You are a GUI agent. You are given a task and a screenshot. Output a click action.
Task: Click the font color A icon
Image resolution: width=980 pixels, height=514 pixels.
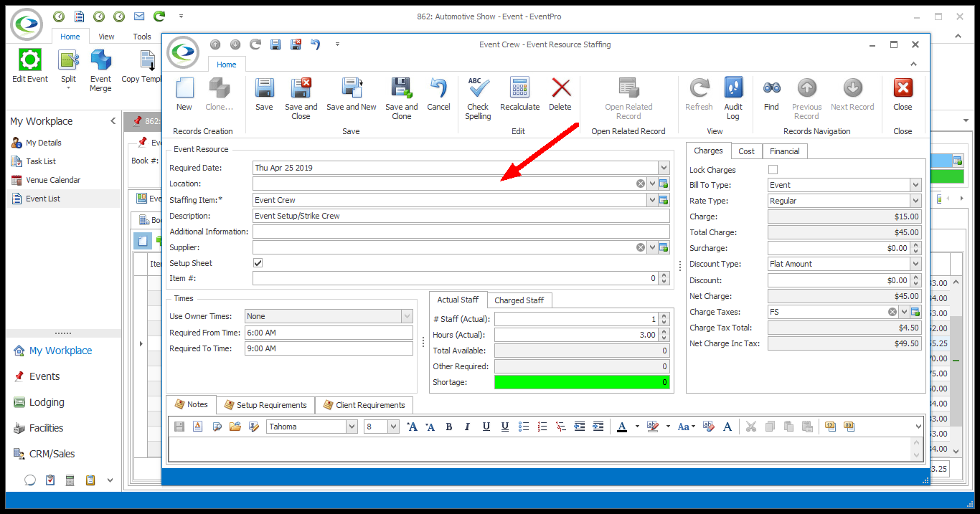(x=621, y=427)
